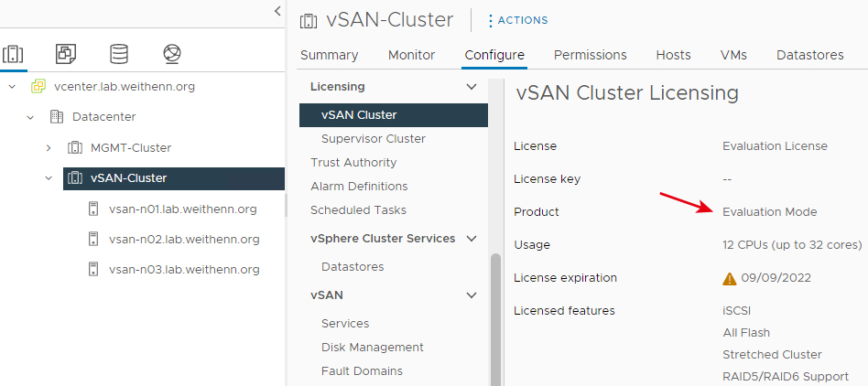Open the ACTIONS menu
Viewport: 868px width, 386px height.
(518, 20)
